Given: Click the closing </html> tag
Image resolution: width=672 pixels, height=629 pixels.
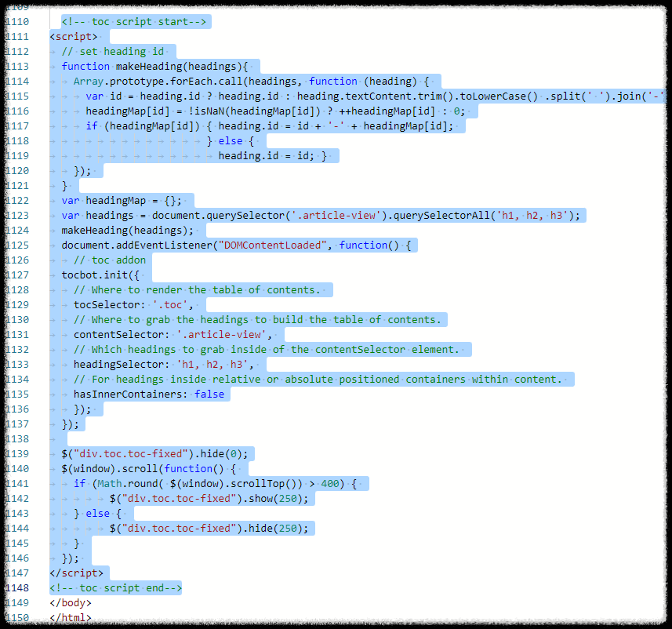Looking at the screenshot, I should click(x=71, y=618).
